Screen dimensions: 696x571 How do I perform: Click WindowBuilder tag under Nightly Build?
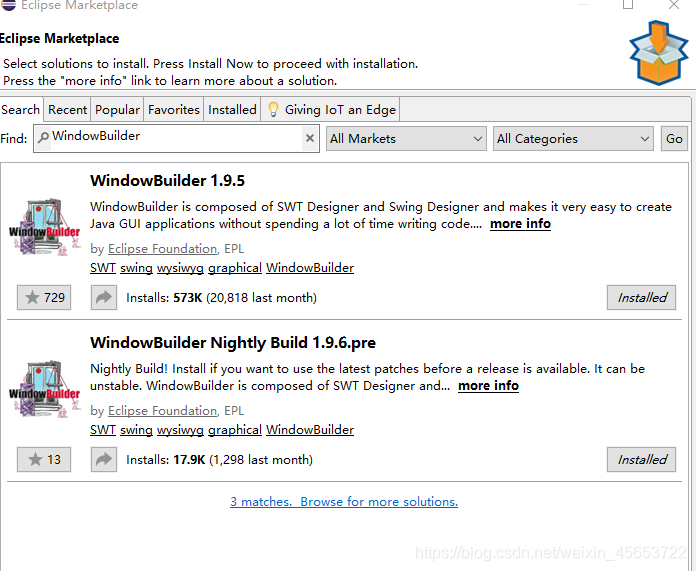pos(310,430)
